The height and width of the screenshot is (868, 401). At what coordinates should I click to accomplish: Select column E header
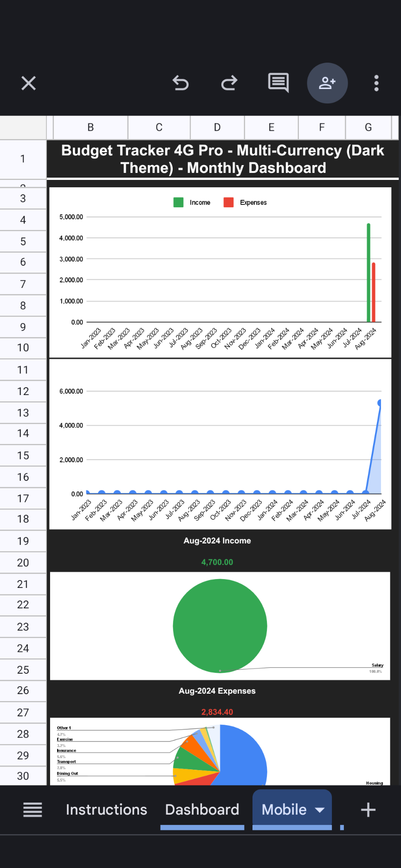coord(272,128)
